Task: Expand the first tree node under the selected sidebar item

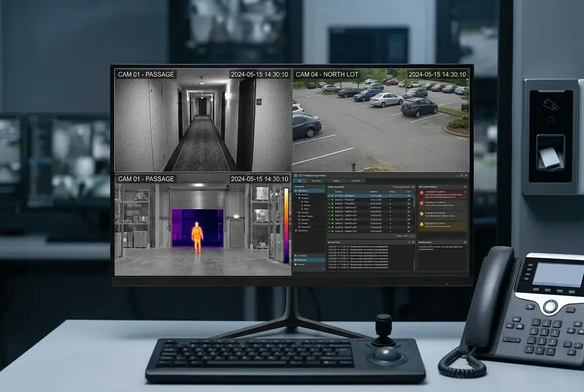Action: [x=297, y=195]
